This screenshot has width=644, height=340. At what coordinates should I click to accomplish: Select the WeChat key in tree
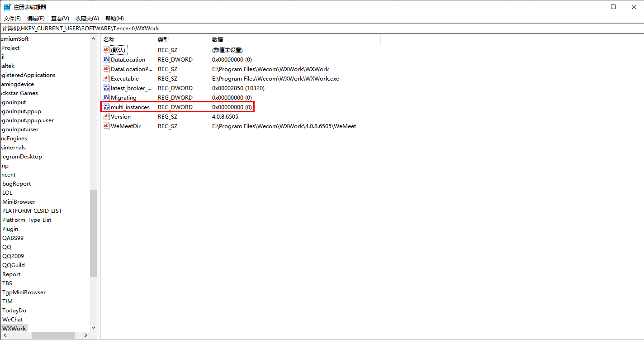click(12, 319)
